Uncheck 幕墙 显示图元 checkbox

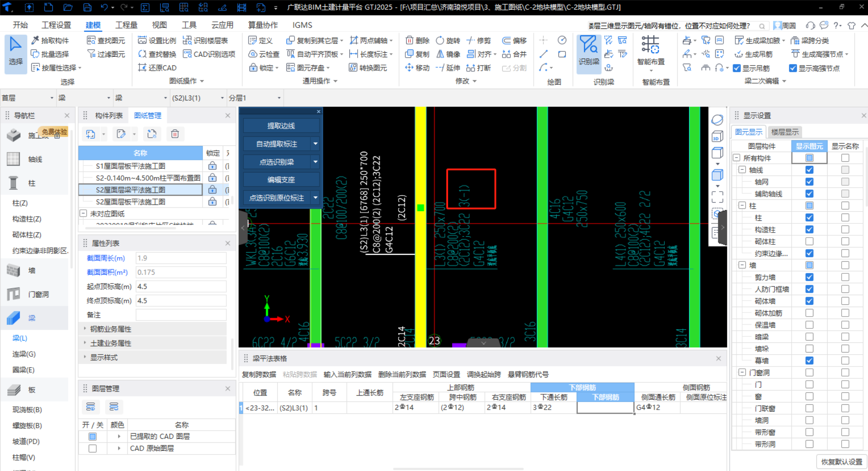809,361
